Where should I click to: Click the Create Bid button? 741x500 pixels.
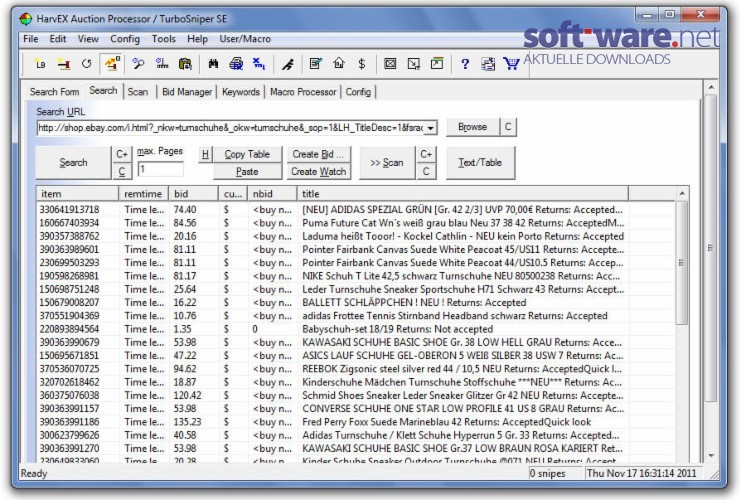[319, 154]
